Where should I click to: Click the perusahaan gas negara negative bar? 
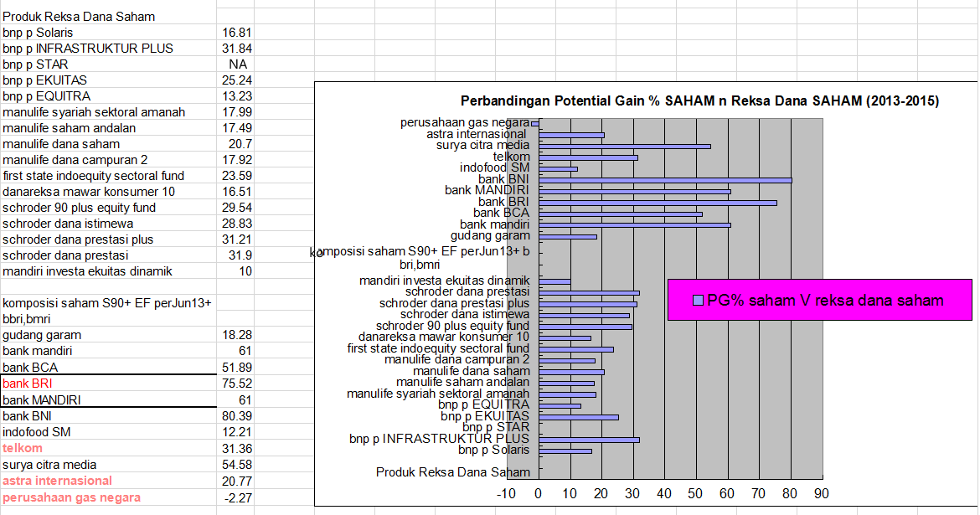(x=535, y=124)
